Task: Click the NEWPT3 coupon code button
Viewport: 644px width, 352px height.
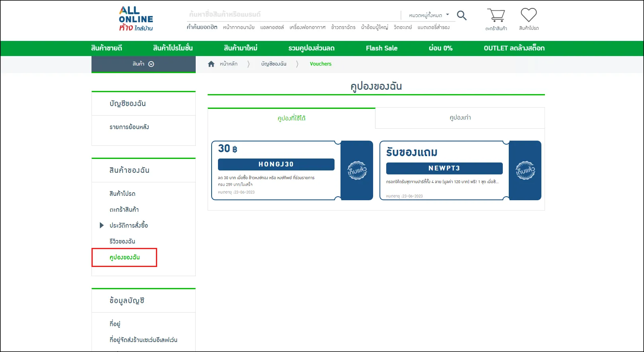Action: point(444,168)
